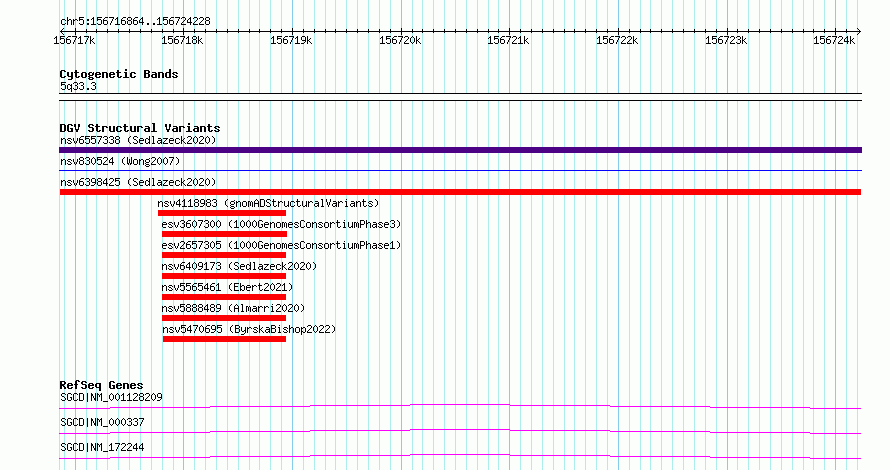Open nsv5888489 (Almarri2020) variant label
Viewport: 890px width, 470px height.
pos(233,308)
